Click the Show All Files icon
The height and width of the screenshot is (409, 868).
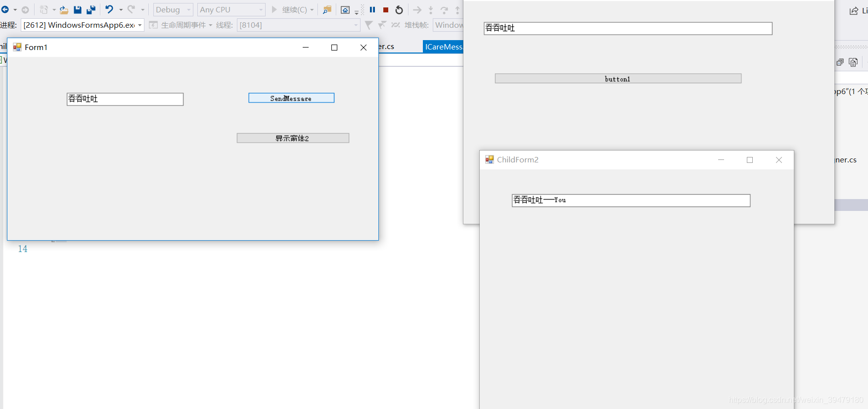853,62
